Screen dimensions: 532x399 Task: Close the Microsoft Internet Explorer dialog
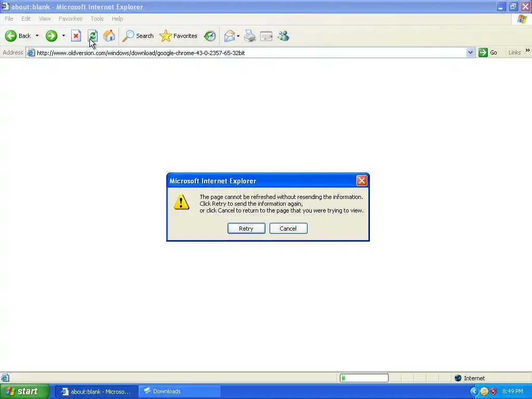click(362, 180)
